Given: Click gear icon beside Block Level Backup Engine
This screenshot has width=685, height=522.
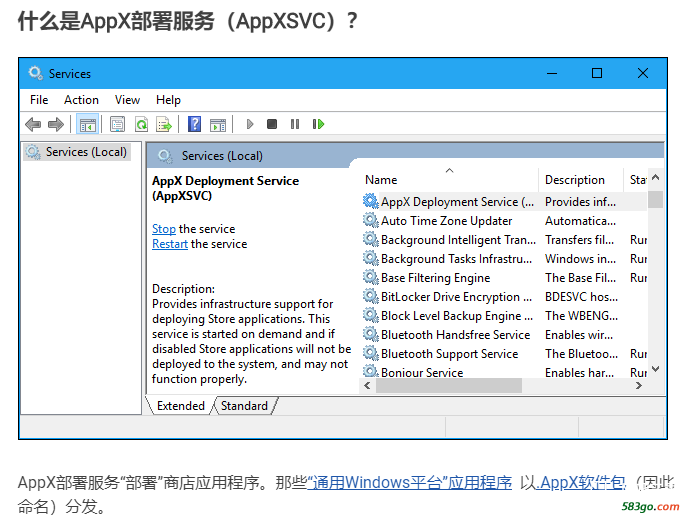Looking at the screenshot, I should pos(370,315).
